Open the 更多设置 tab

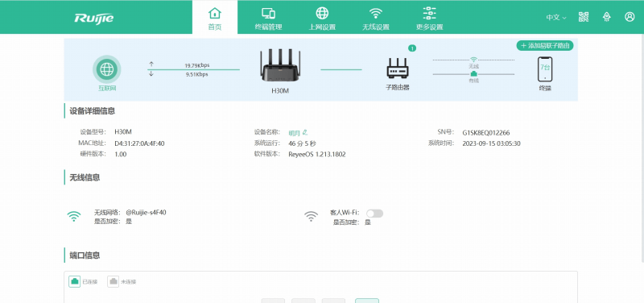point(430,17)
